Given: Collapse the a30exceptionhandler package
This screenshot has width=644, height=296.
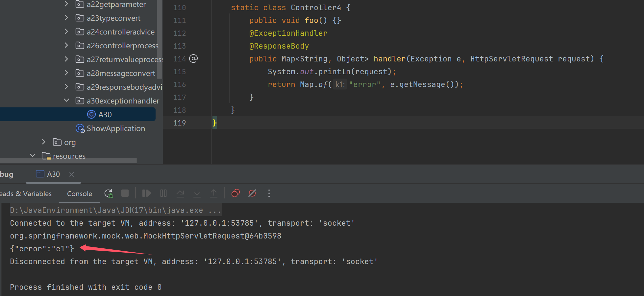Looking at the screenshot, I should tap(66, 100).
